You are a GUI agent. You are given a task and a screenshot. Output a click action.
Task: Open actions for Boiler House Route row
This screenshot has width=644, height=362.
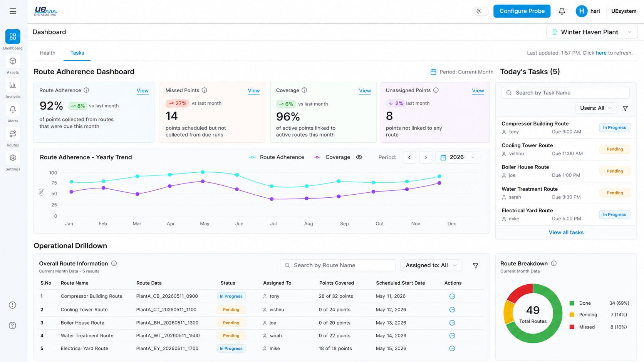tap(452, 323)
